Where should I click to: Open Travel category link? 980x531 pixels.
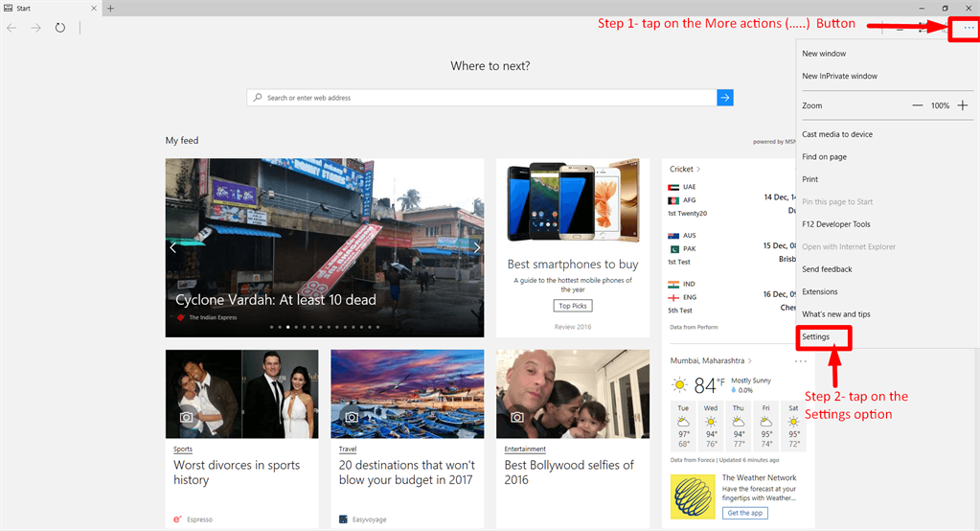(x=348, y=450)
